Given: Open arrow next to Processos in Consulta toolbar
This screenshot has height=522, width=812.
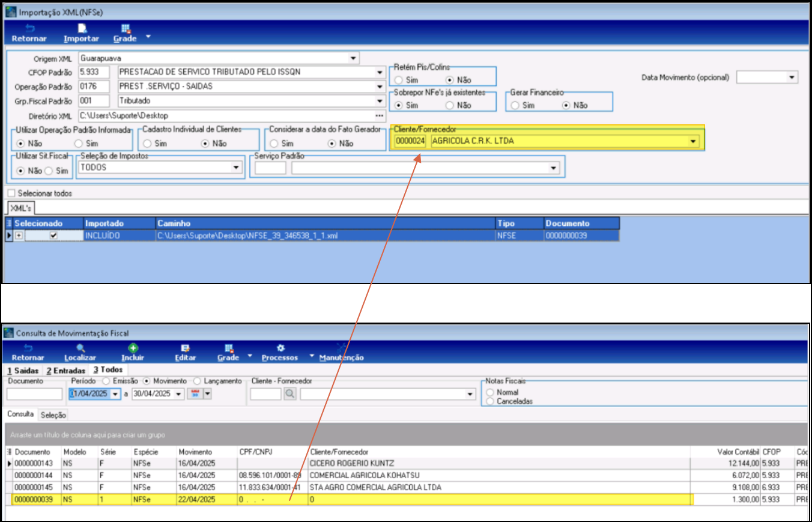Looking at the screenshot, I should coord(311,356).
